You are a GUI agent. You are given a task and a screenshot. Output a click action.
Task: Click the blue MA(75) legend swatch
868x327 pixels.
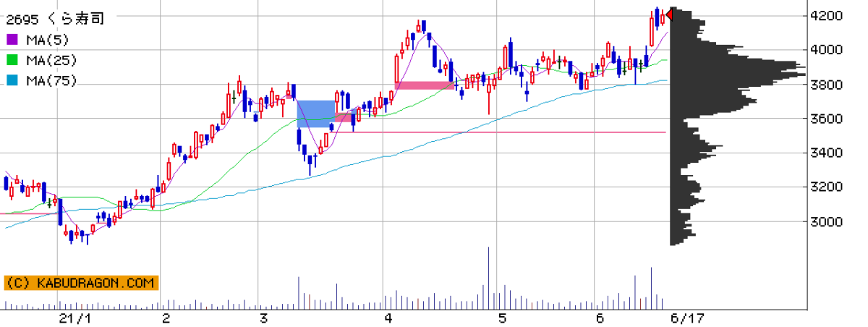(12, 80)
